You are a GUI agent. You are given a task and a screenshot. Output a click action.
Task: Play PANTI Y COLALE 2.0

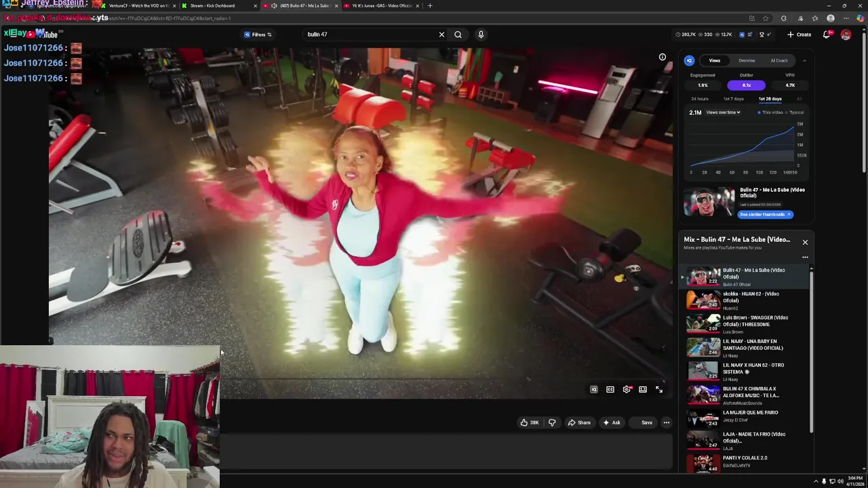click(x=745, y=462)
